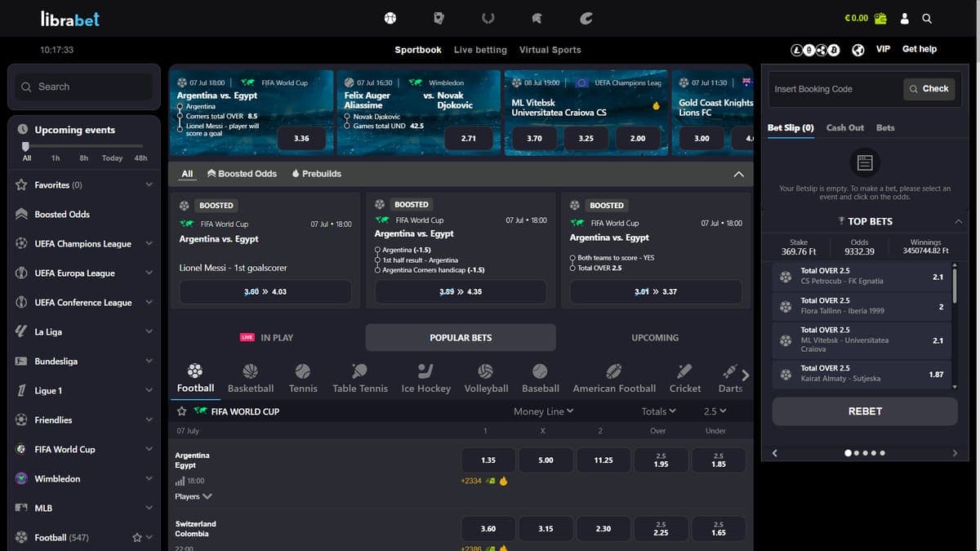The width and height of the screenshot is (980, 551).
Task: Click the TOP BETS list scrollbar
Action: click(954, 286)
